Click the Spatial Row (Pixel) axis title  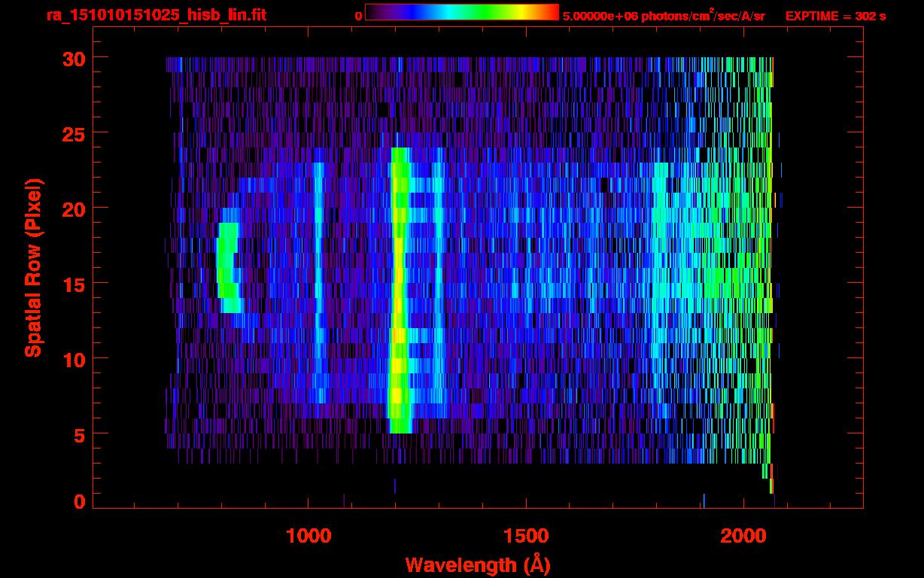coord(34,267)
